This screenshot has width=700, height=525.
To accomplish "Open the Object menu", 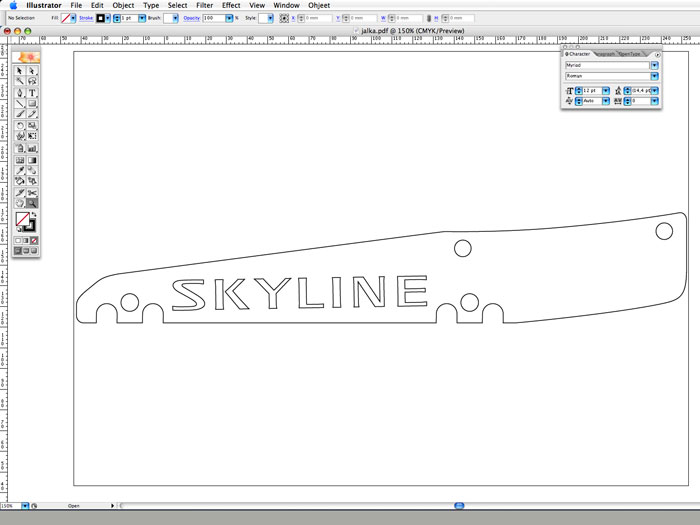I will click(123, 5).
